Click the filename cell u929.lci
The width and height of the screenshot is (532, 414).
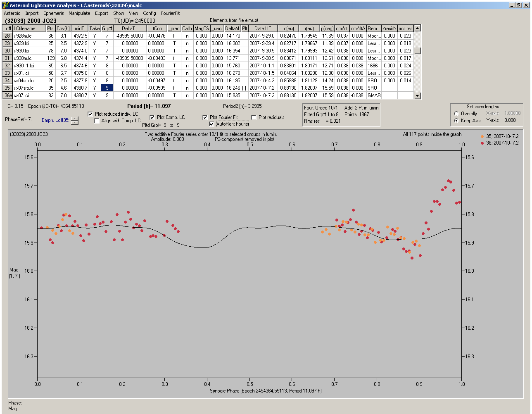click(29, 43)
